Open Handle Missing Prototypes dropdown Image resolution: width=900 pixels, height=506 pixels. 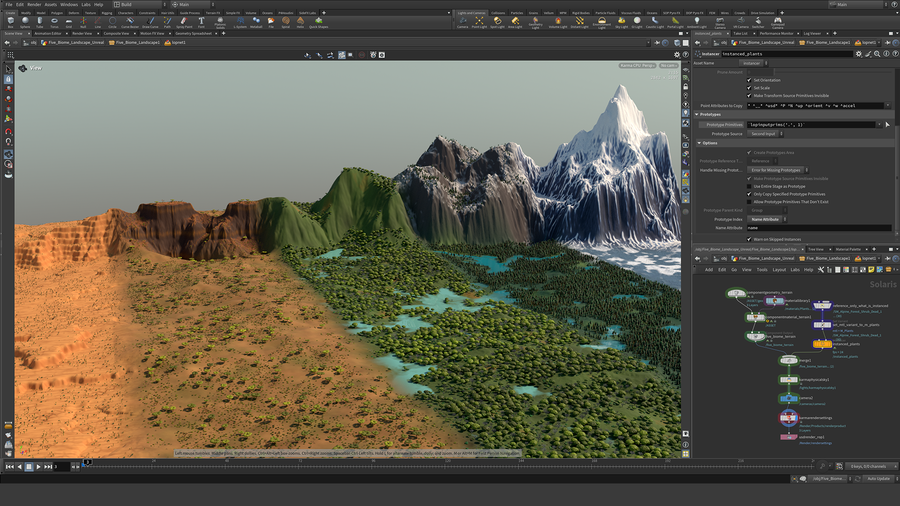click(778, 170)
